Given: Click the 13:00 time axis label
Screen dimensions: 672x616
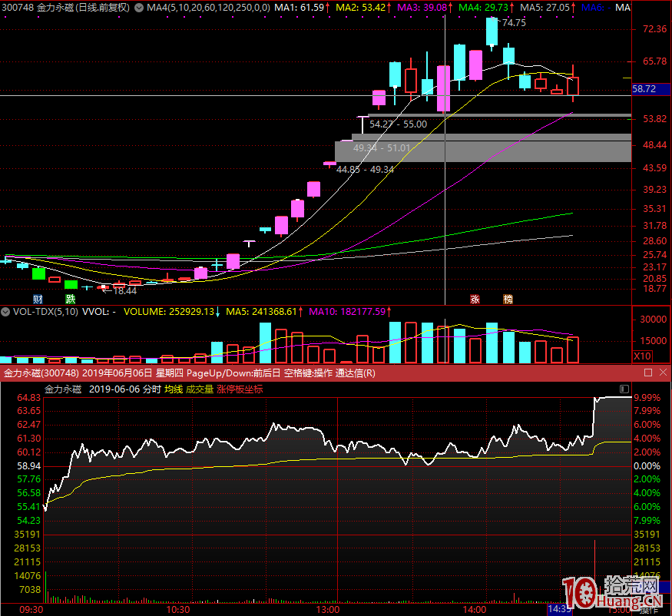Looking at the screenshot, I should point(328,610).
